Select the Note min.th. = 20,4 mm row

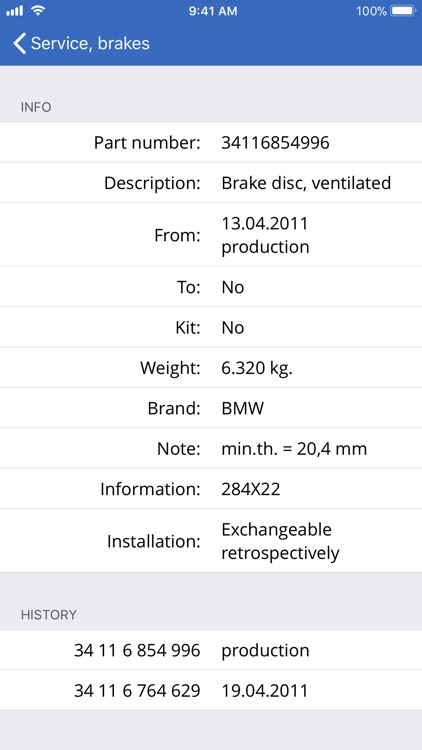(x=211, y=449)
